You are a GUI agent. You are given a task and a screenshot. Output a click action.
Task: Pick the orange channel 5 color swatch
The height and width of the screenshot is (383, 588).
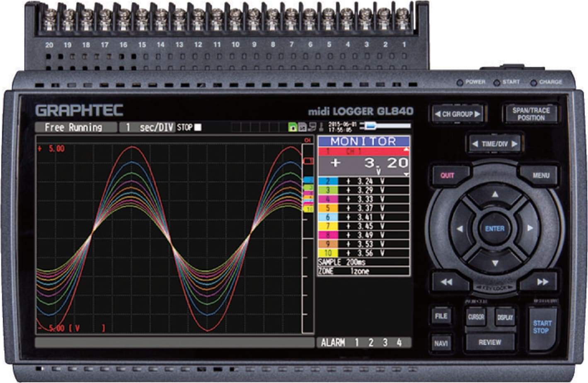coord(328,208)
